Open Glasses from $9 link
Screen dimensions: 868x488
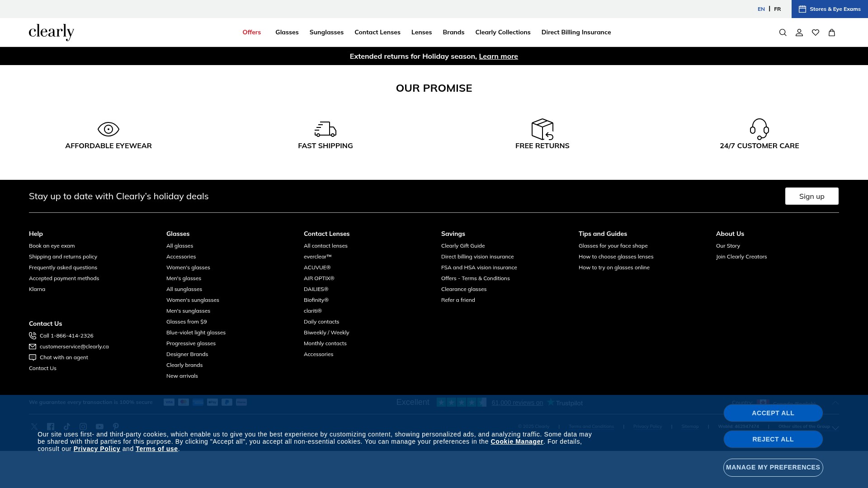(186, 322)
